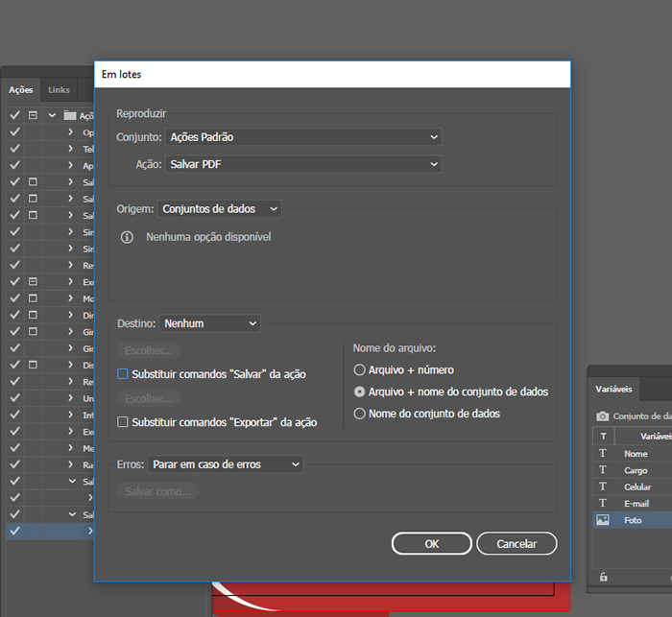
Task: Click the text type icon beside E-mail
Action: (603, 504)
